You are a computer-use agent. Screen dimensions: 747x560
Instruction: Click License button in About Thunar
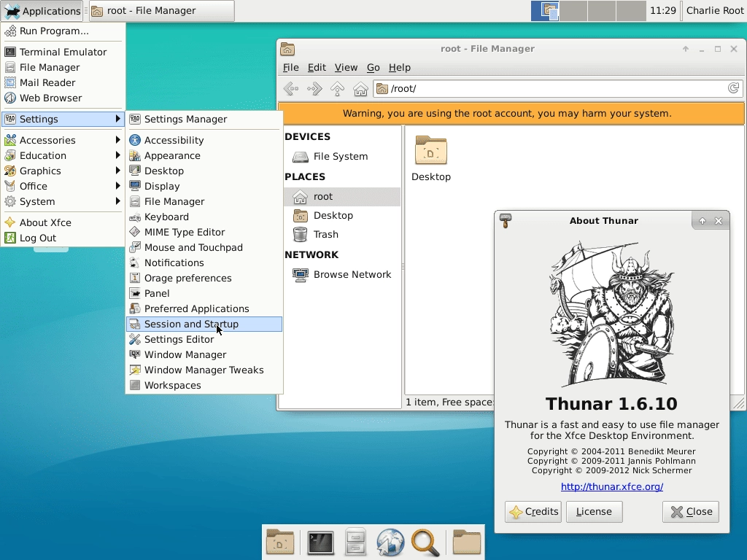(594, 512)
